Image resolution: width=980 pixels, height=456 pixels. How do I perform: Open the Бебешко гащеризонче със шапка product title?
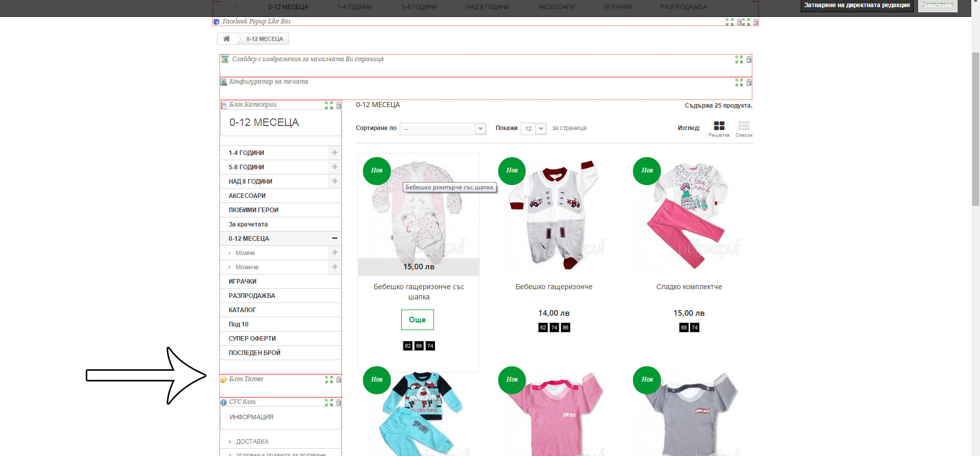point(419,292)
